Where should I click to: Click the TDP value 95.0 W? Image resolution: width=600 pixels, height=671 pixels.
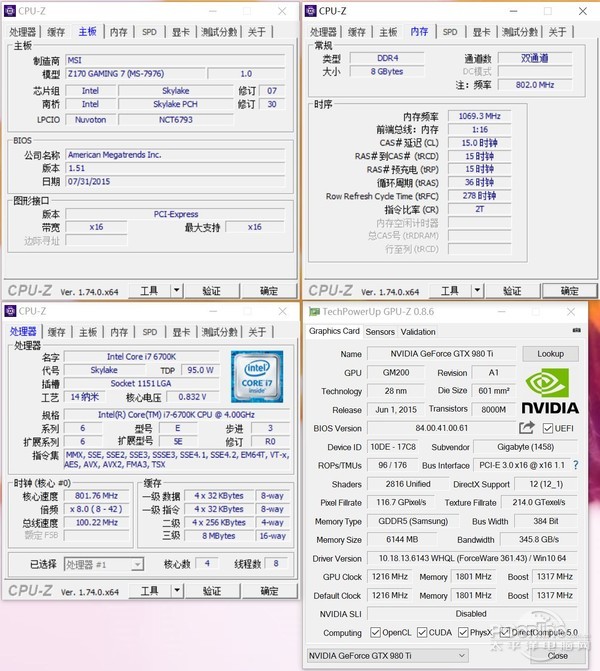click(x=200, y=370)
